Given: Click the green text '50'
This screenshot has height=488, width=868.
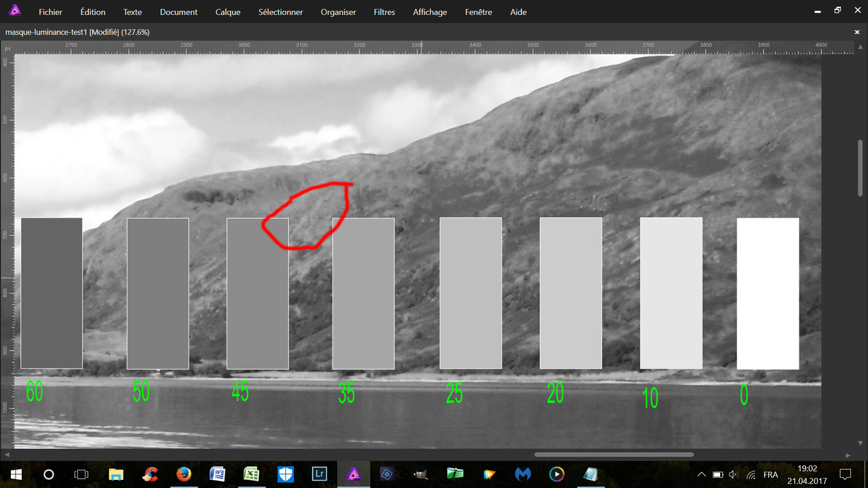Looking at the screenshot, I should pos(141,392).
